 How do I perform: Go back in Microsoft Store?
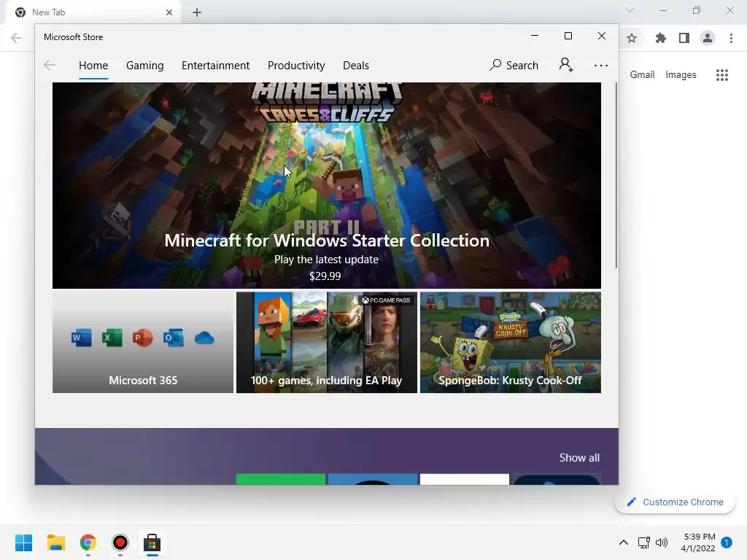click(50, 65)
